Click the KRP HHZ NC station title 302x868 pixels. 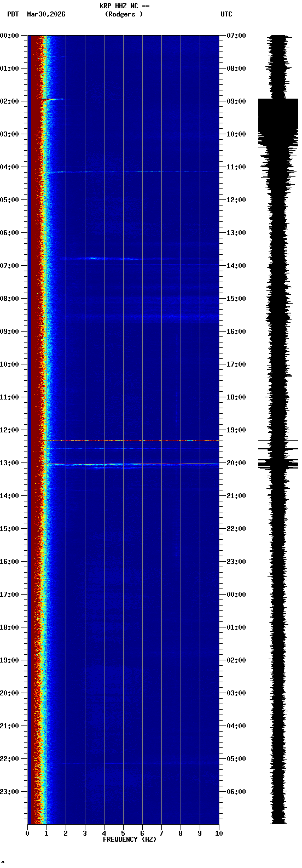(125, 6)
